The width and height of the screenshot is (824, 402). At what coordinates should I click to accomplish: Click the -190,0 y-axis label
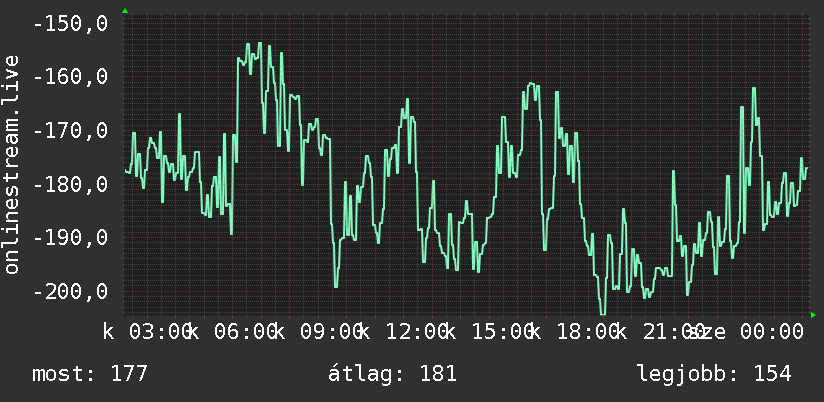(x=70, y=238)
